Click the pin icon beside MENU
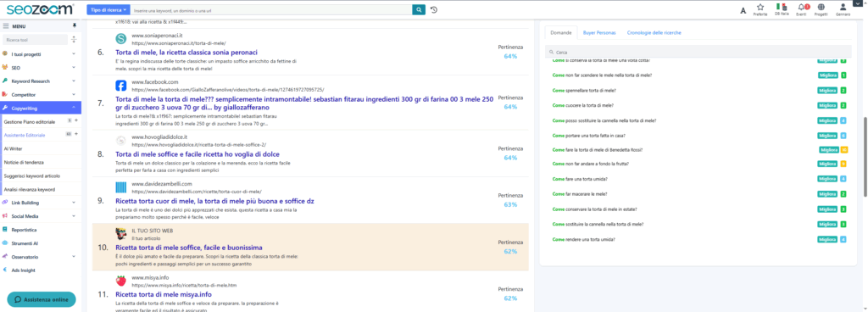The image size is (868, 312). (x=75, y=26)
